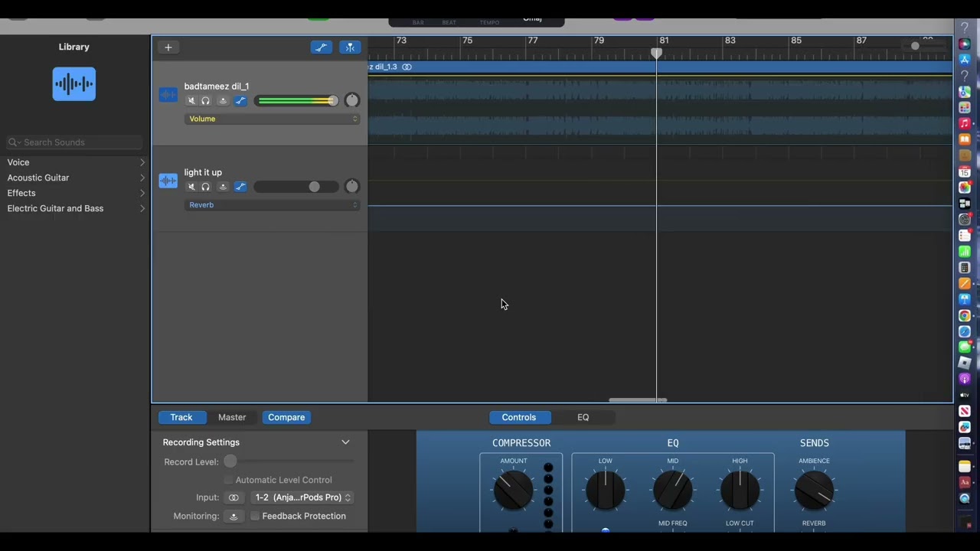
Task: Click pan knob of light it up
Action: point(351,186)
